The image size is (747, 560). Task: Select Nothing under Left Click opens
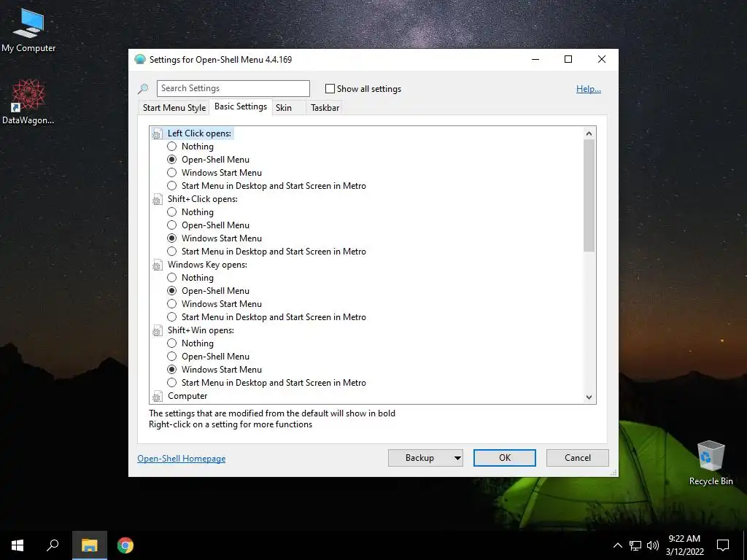pyautogui.click(x=172, y=147)
